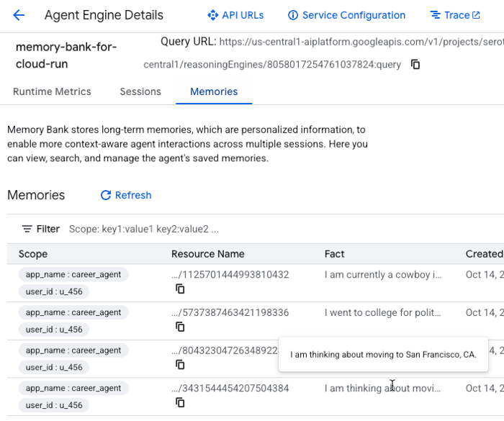
Task: Select the Memories tab
Action: click(214, 91)
